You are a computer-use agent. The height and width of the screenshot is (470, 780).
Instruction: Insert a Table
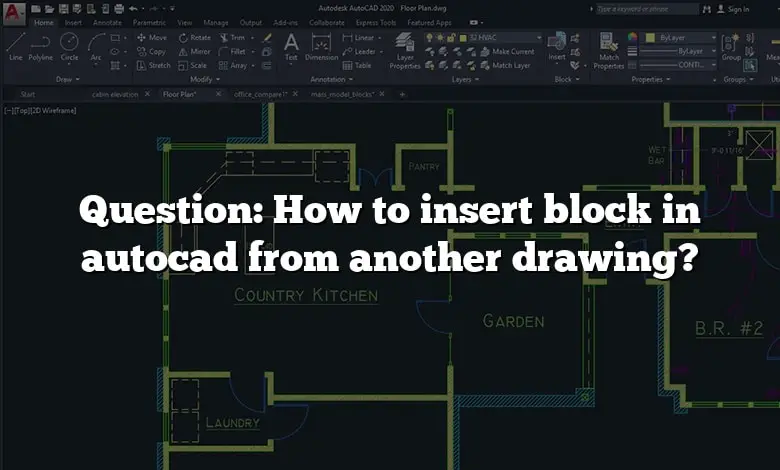[x=357, y=66]
